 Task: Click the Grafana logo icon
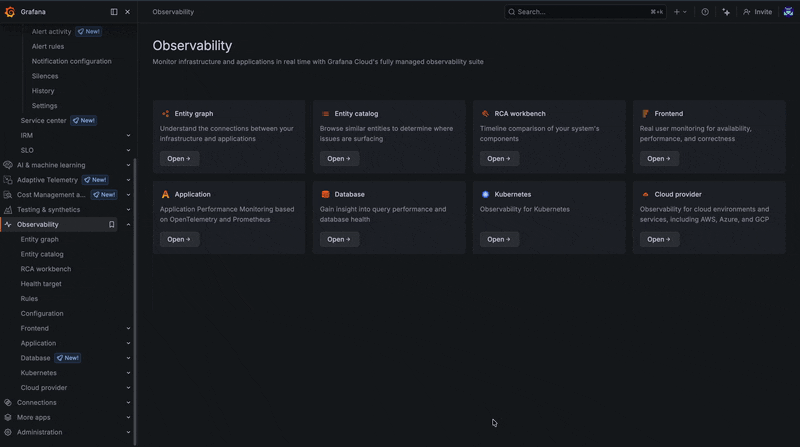pyautogui.click(x=10, y=12)
